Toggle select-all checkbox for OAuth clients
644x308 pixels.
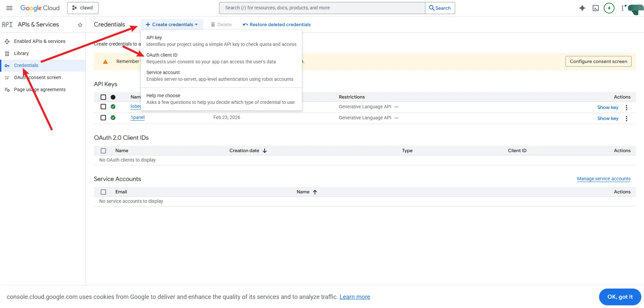(x=103, y=151)
